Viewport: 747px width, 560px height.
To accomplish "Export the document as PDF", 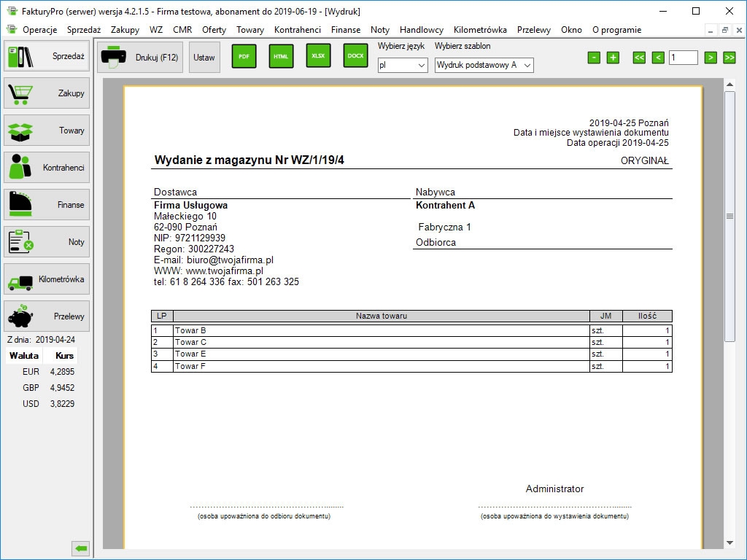I will click(x=244, y=56).
